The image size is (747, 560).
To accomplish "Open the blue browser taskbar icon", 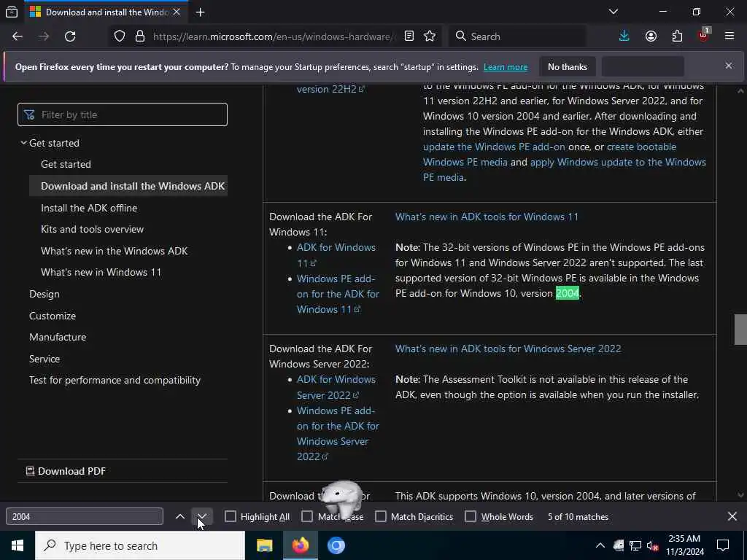I will coord(336,545).
